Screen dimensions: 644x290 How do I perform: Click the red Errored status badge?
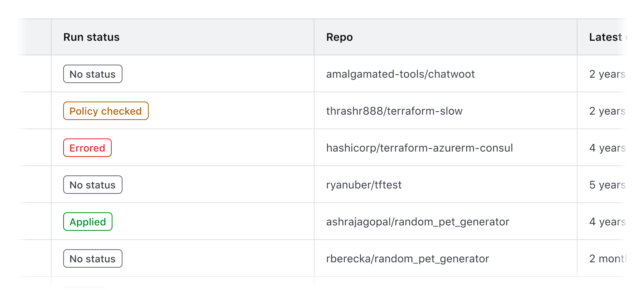(87, 148)
